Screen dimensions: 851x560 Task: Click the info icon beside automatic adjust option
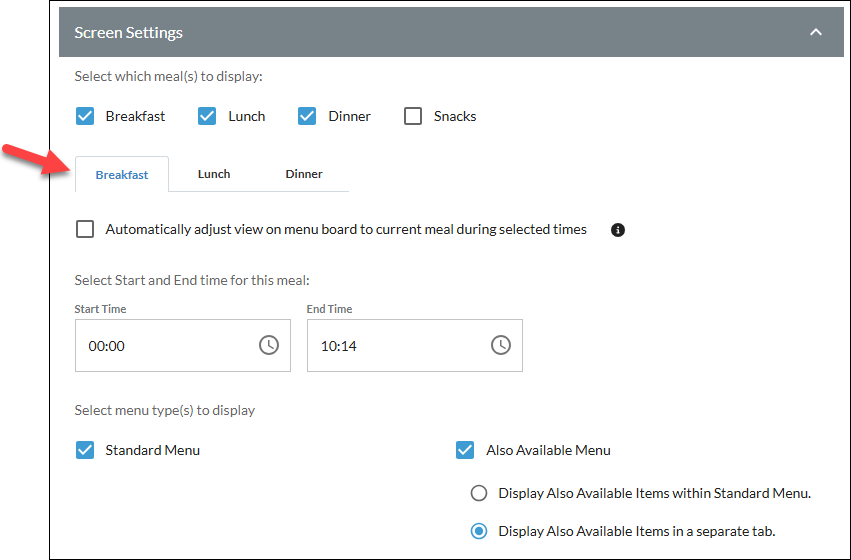pos(618,230)
